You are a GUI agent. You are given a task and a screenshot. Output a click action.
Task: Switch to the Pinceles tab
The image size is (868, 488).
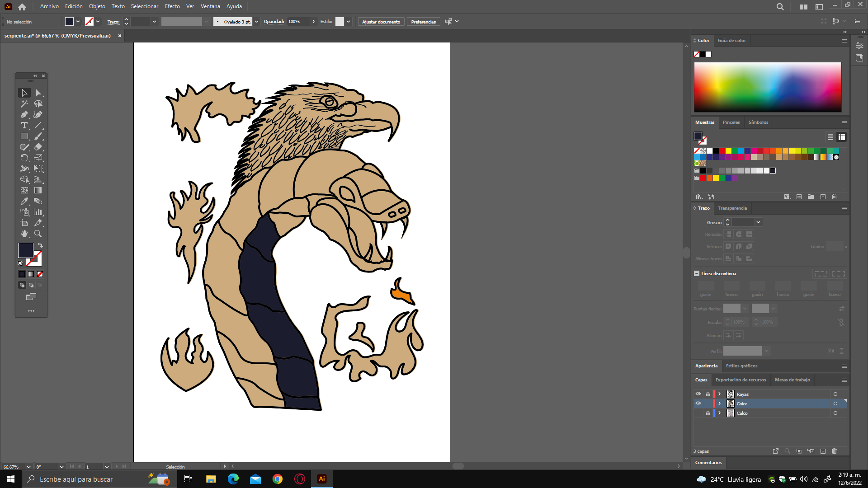[x=731, y=122]
